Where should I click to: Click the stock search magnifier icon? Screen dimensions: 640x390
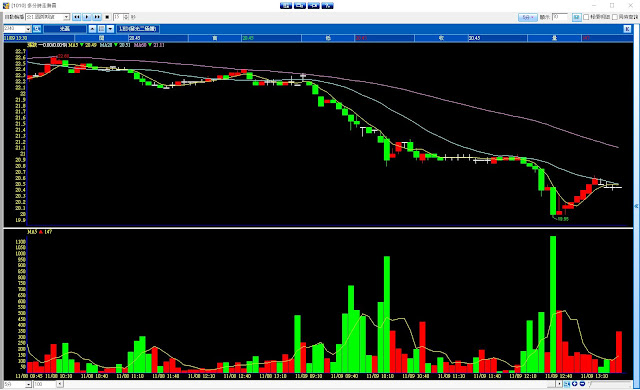[37, 29]
